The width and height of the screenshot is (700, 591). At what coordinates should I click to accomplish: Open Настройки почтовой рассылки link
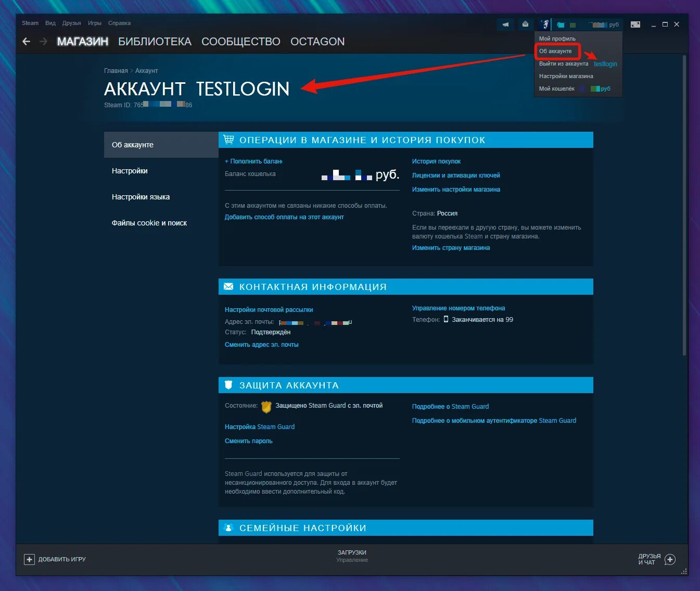pyautogui.click(x=269, y=310)
